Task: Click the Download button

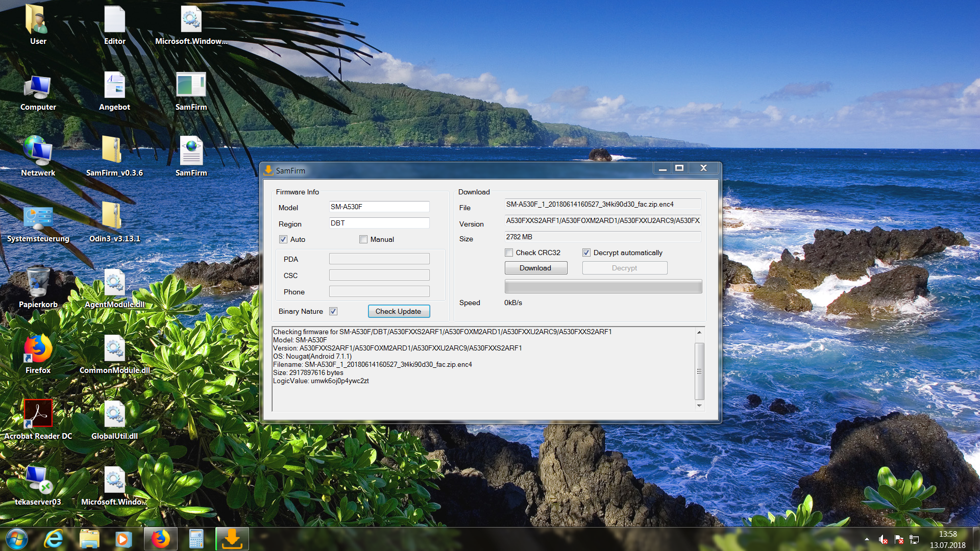Action: (535, 268)
